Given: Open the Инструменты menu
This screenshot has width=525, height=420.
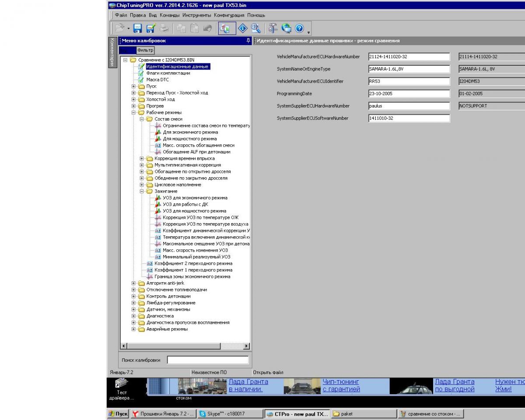Looking at the screenshot, I should point(197,15).
